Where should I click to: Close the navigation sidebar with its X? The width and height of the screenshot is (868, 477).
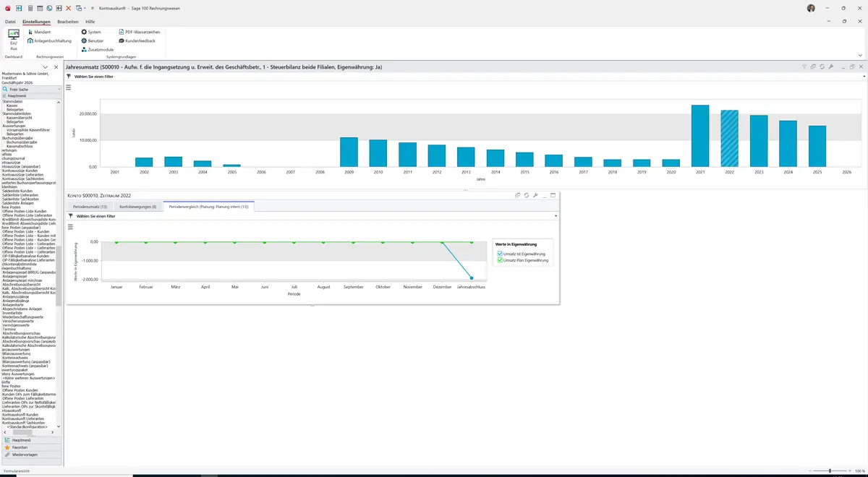point(56,67)
